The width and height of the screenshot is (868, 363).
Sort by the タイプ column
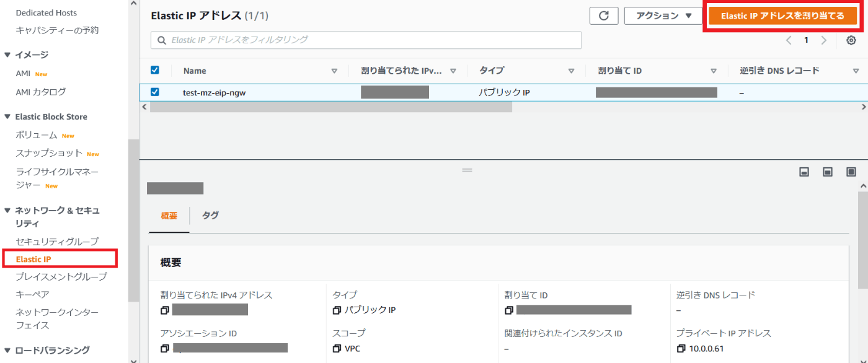click(x=571, y=71)
